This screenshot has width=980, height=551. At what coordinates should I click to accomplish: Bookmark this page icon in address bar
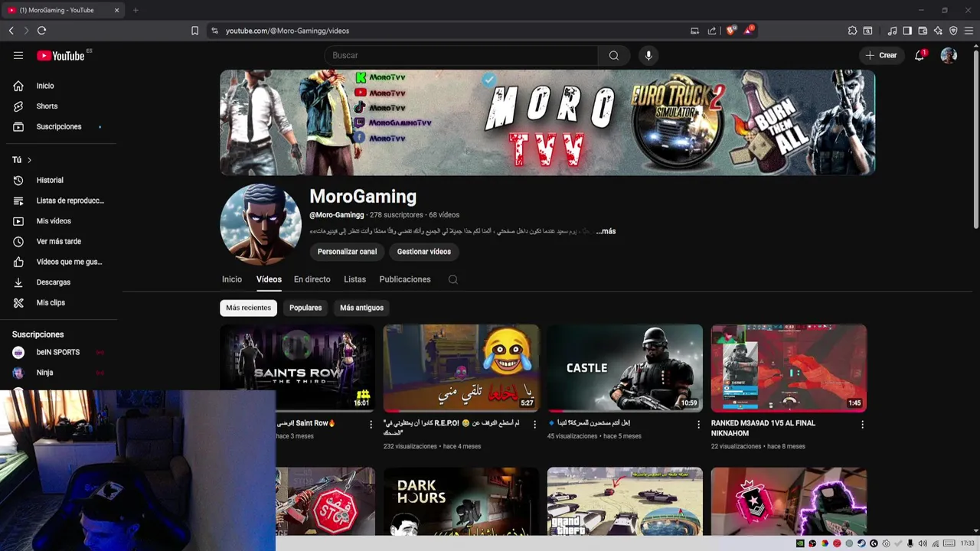coord(194,31)
